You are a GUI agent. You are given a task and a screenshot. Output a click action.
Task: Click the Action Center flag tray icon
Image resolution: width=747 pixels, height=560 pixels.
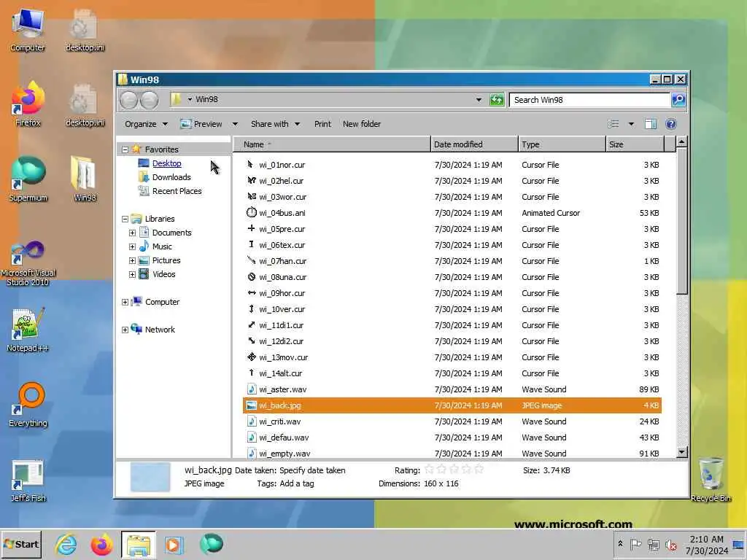pyautogui.click(x=635, y=544)
